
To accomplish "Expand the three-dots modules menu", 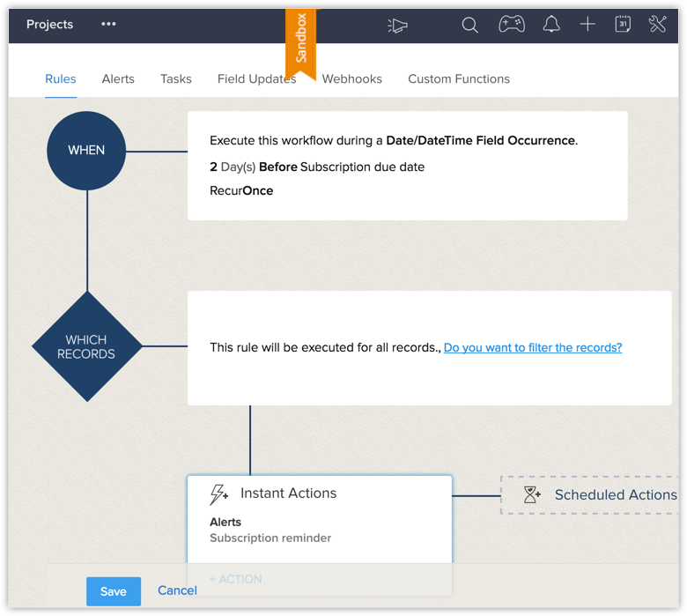I will [x=108, y=25].
